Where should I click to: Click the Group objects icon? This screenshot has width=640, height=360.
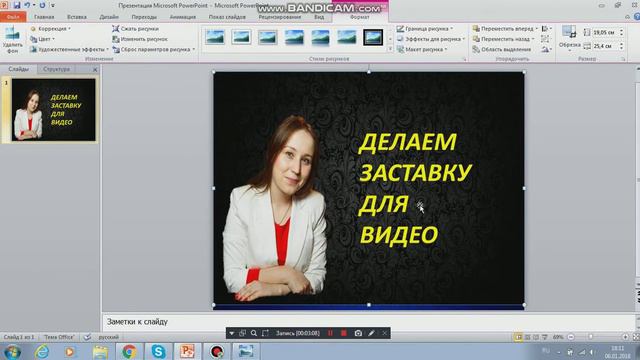(x=545, y=39)
